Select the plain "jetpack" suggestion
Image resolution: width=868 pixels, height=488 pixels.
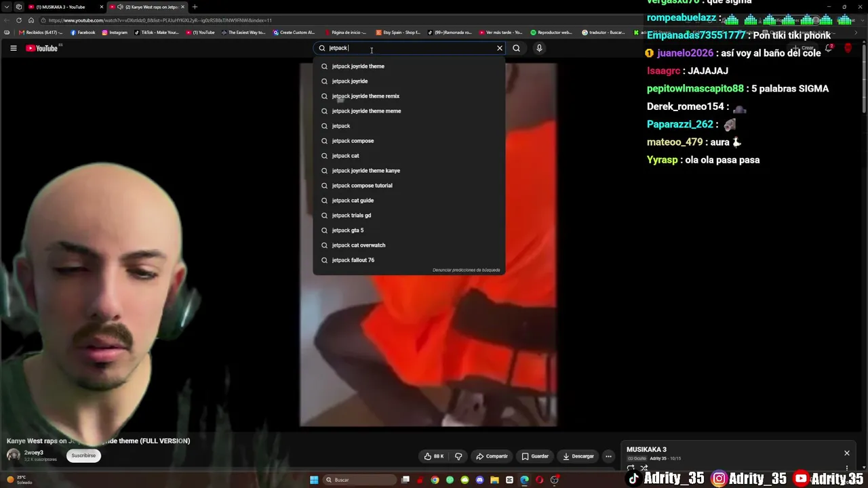pos(409,126)
